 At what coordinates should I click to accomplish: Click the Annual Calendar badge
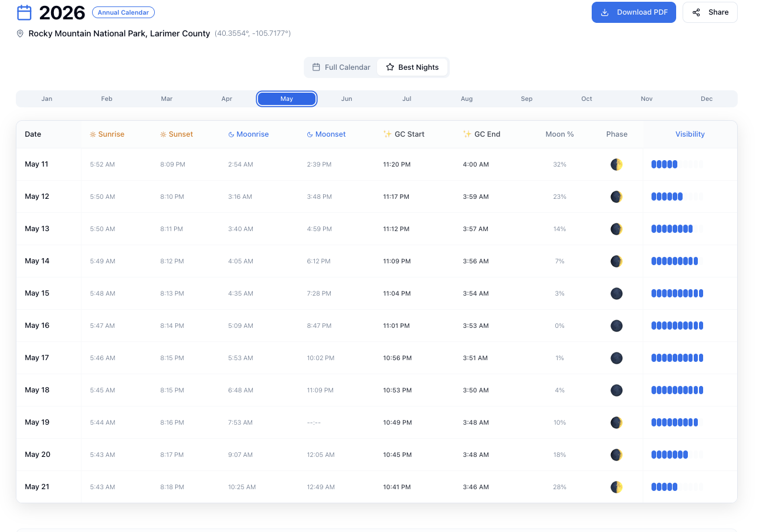pos(123,12)
